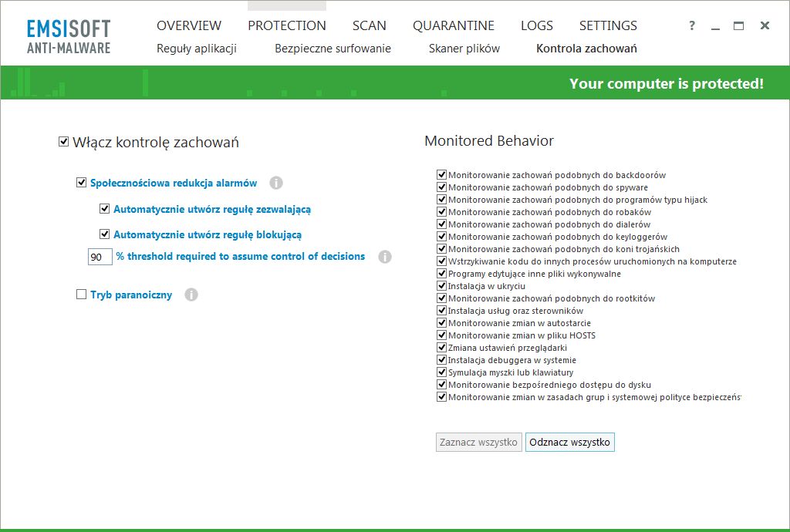Uncheck Automatycznie utwórz regułę blokującą
Screen dimensions: 790x532
coord(104,234)
